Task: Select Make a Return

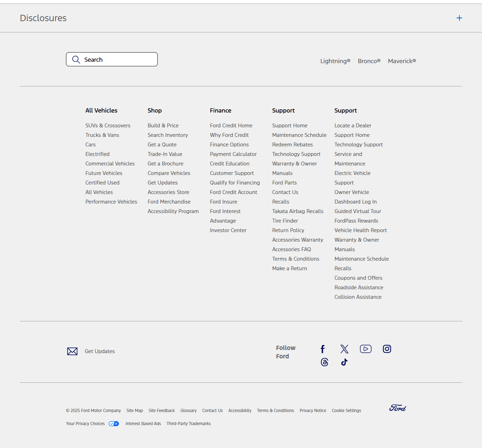Action: [x=290, y=268]
